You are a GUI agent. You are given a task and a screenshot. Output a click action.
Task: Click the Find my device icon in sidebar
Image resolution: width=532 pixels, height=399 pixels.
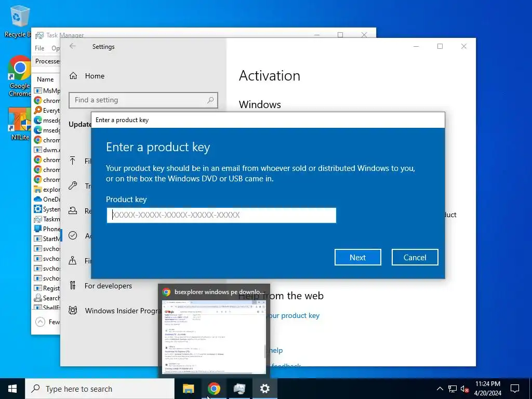click(73, 260)
